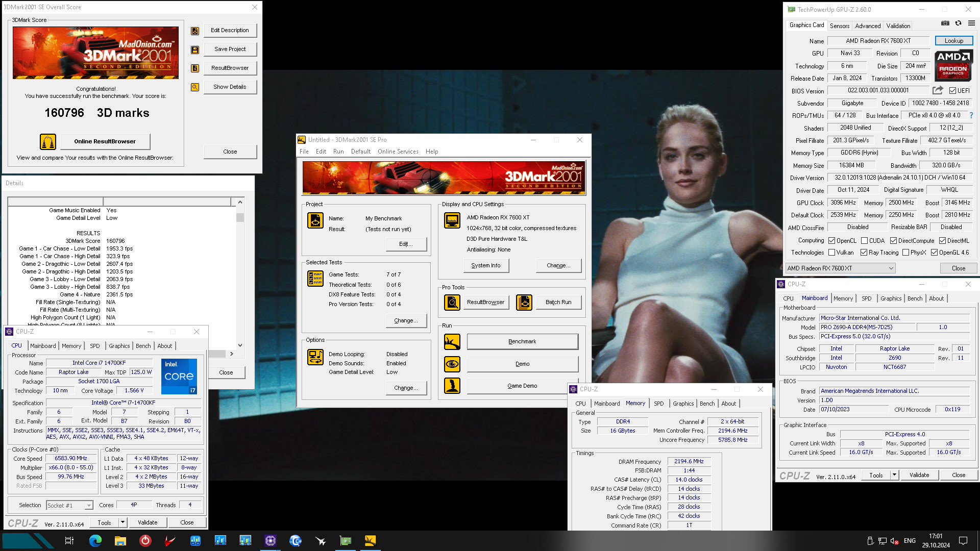The image size is (980, 551).
Task: Switch to the SPD tab in CPU-Z Memory window
Action: click(659, 404)
